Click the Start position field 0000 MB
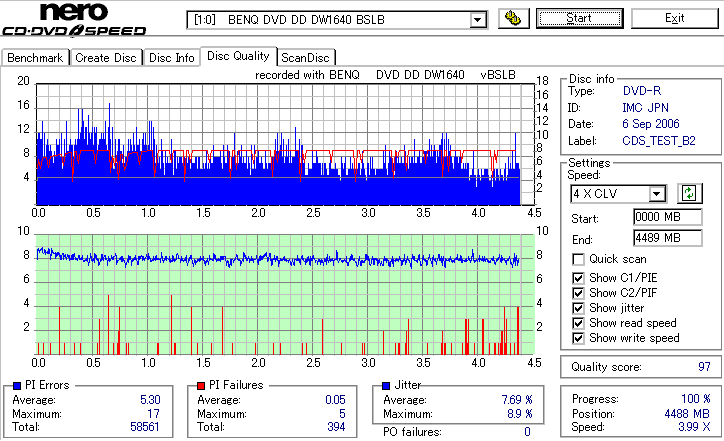 tap(668, 217)
